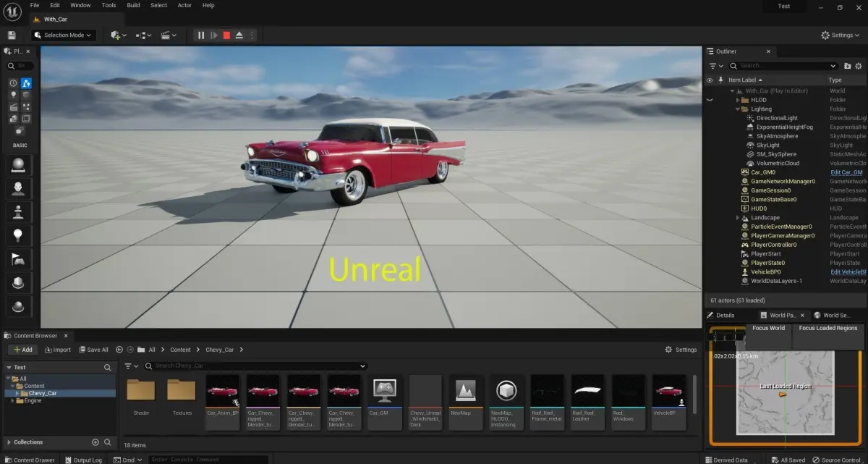The height and width of the screenshot is (464, 868).
Task: Open Content Browser filter dropdown
Action: coord(131,366)
